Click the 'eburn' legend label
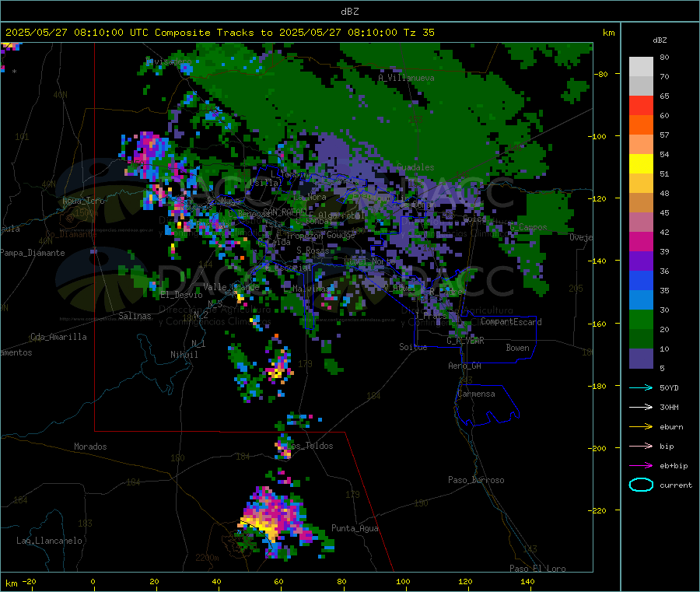The height and width of the screenshot is (592, 700). [671, 426]
